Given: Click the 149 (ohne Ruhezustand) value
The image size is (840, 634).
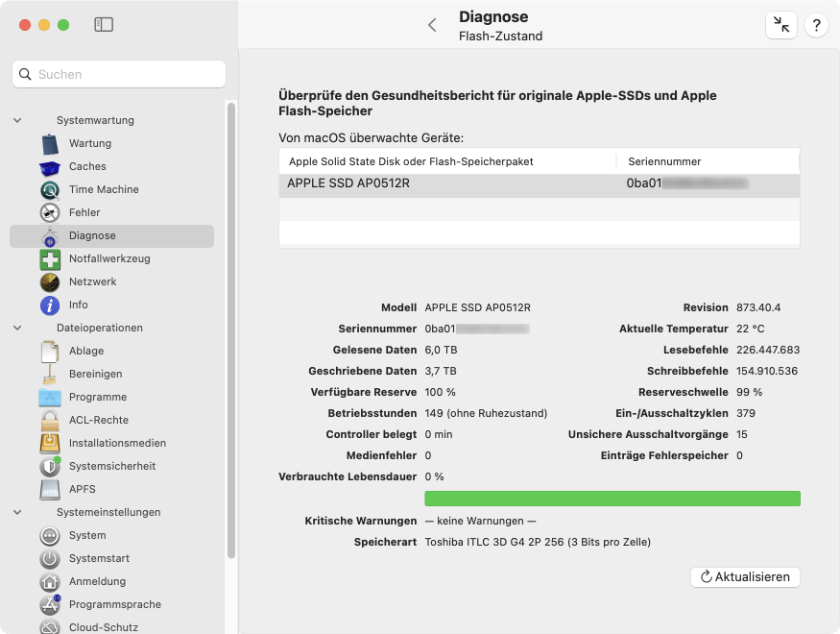Looking at the screenshot, I should click(x=486, y=413).
